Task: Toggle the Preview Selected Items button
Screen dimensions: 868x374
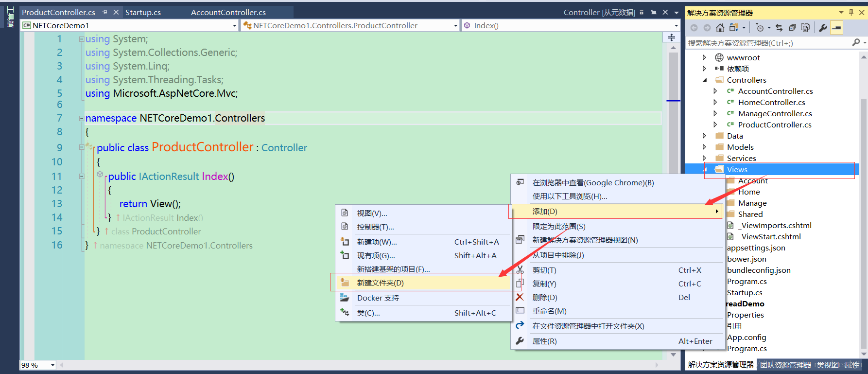Action: (x=836, y=28)
